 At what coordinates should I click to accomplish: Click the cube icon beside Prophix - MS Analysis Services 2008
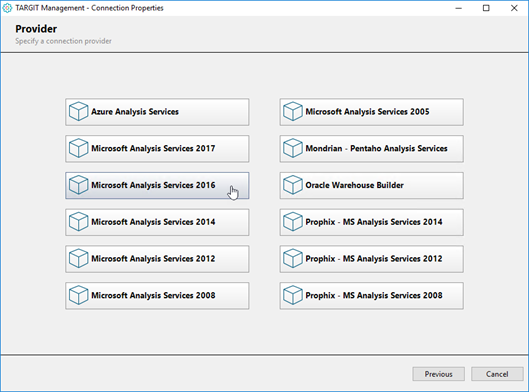click(293, 295)
